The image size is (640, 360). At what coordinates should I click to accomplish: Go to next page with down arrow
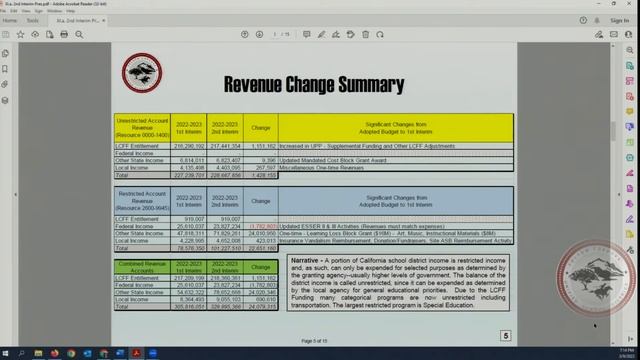tap(259, 35)
